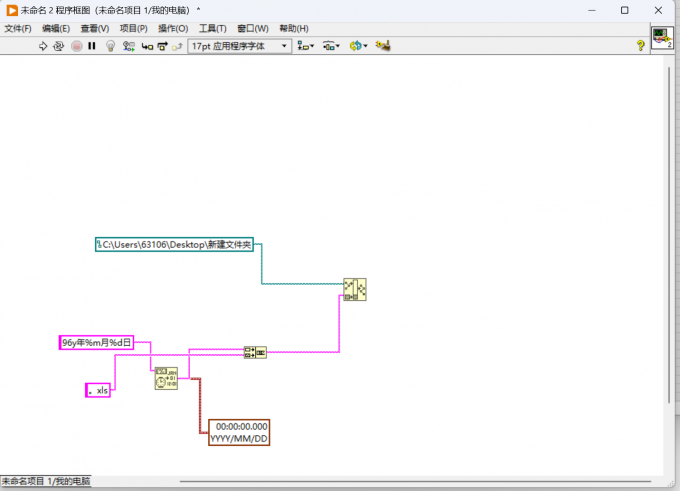Viewport: 680px width, 491px height.
Task: Click the horizontal scrollbar at the bottom
Action: point(415,481)
